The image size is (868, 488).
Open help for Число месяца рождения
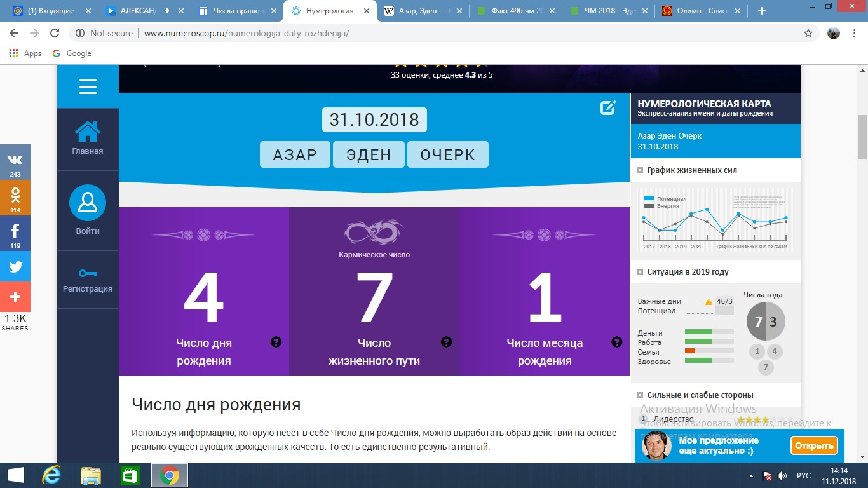(x=616, y=342)
